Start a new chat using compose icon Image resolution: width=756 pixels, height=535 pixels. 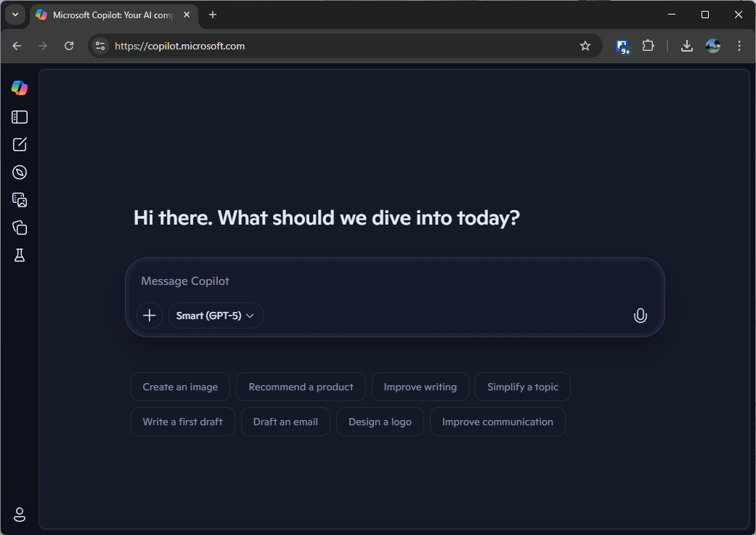pyautogui.click(x=19, y=144)
